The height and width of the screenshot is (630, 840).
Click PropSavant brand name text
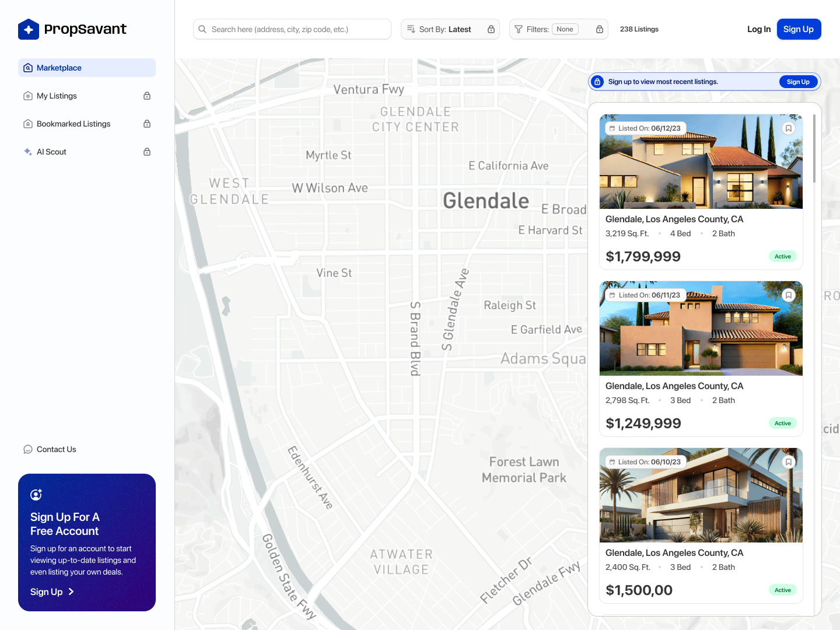(85, 29)
